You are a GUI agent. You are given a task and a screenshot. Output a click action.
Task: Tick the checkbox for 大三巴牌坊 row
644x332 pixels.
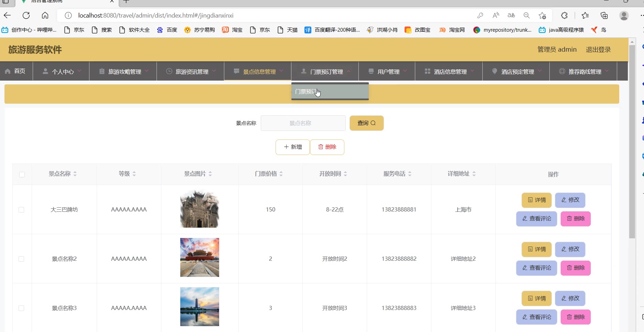(21, 210)
